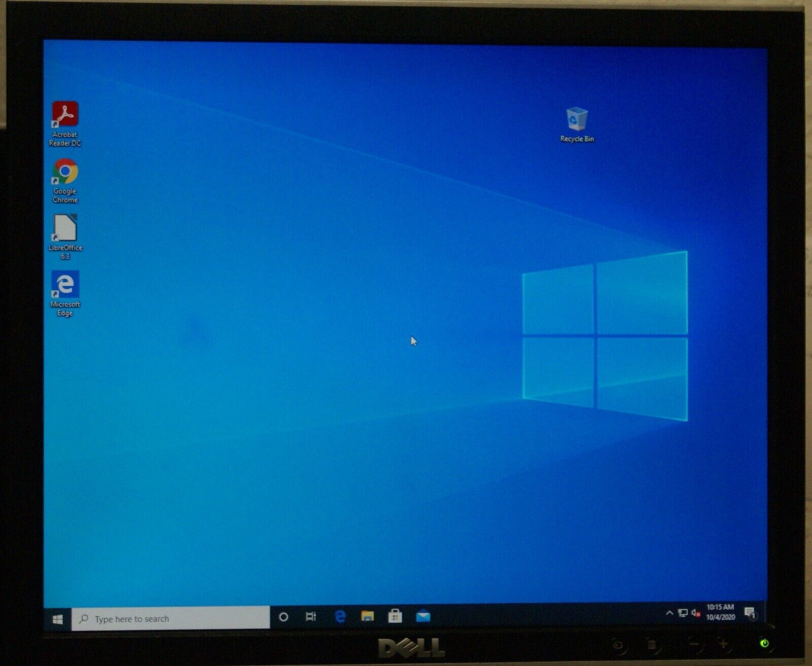812x666 pixels.
Task: Open Cortana from the taskbar circle
Action: [284, 617]
